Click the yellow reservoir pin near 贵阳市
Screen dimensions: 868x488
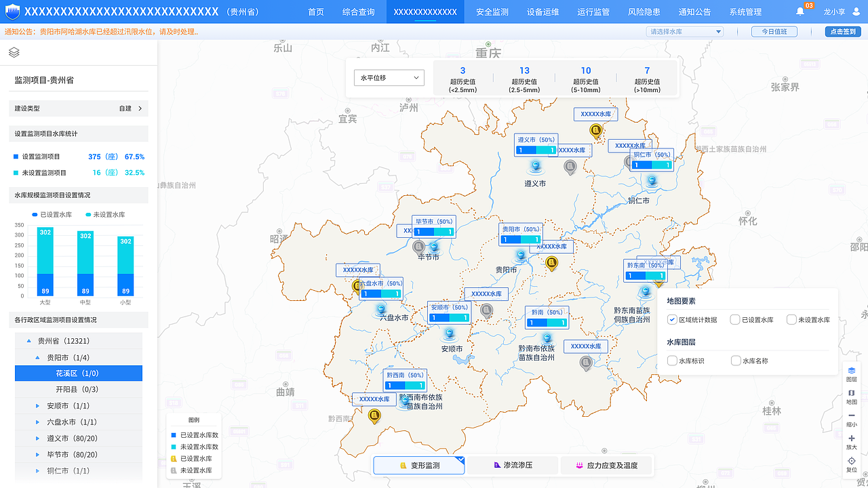coord(551,263)
